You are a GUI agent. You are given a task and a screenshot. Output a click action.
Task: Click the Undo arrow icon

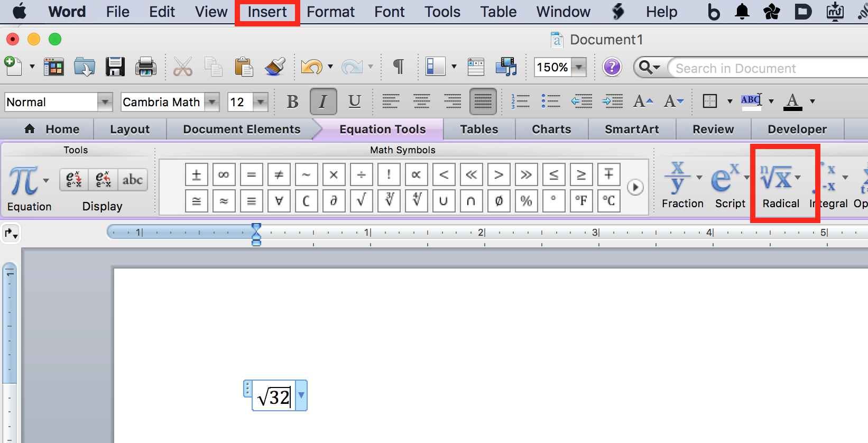(311, 67)
